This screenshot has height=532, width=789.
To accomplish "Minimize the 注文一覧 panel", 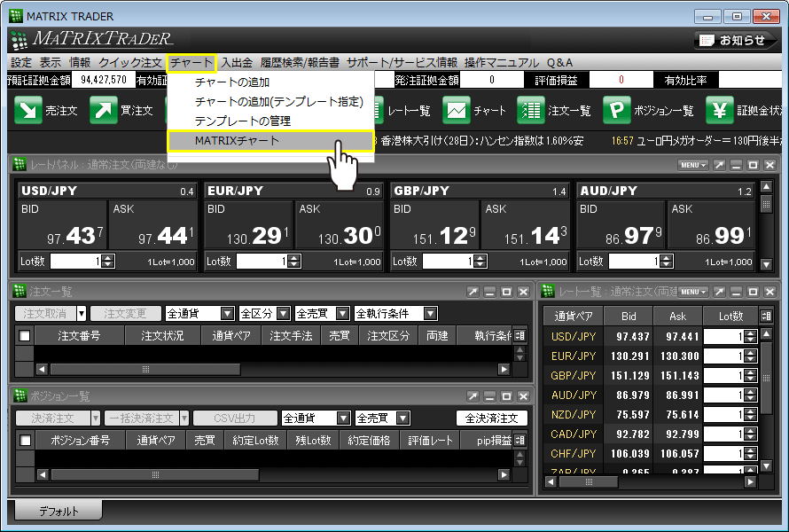I will (489, 292).
